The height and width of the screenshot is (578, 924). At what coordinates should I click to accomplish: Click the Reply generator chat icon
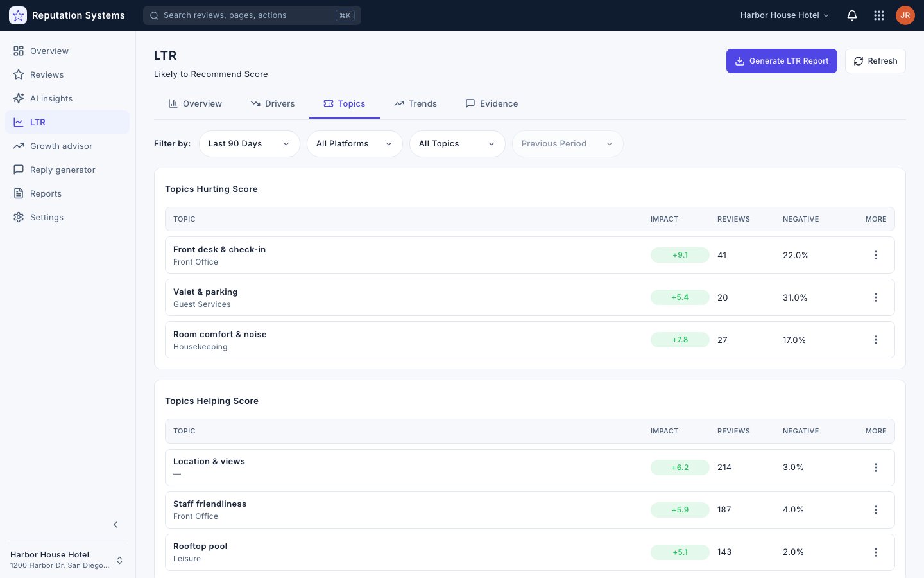(x=19, y=170)
